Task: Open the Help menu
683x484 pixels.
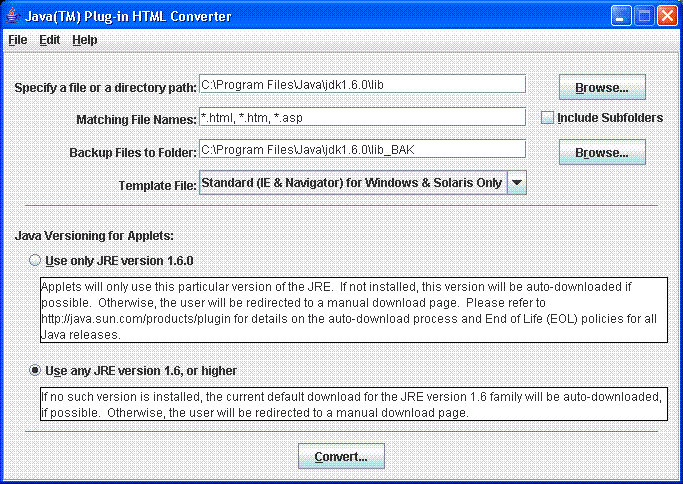Action: [85, 40]
